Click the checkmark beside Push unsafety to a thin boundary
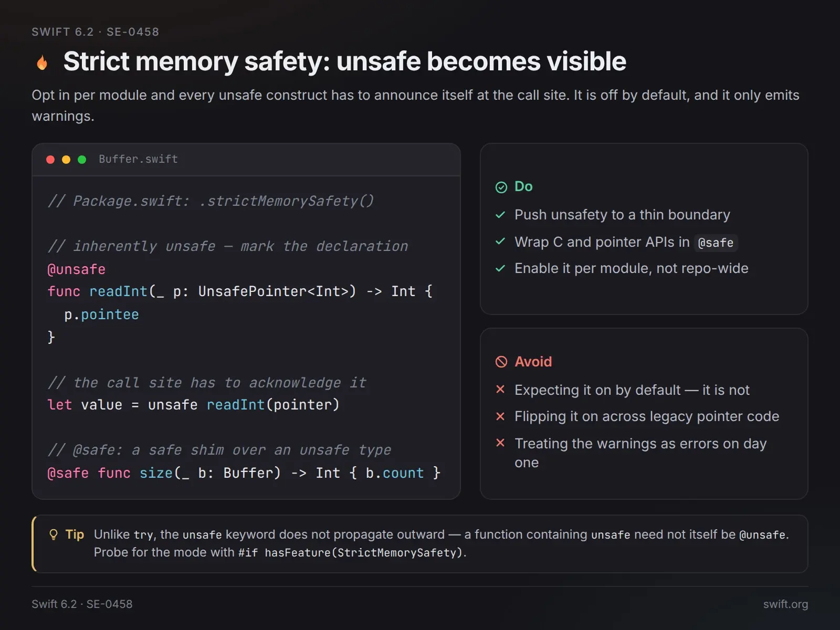 500,215
